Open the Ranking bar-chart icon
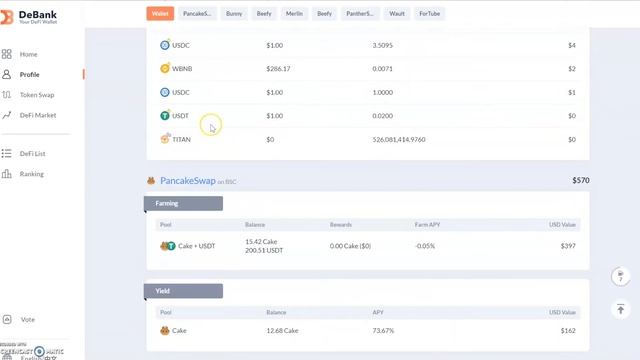 click(x=7, y=174)
